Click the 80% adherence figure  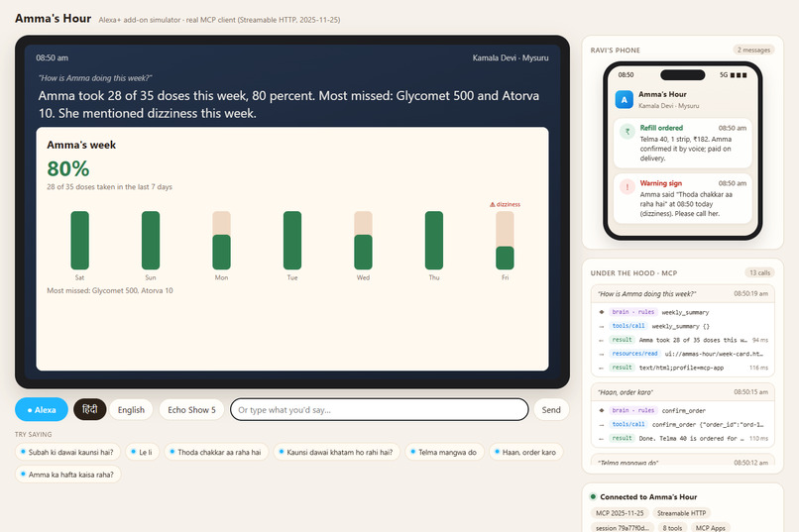pyautogui.click(x=68, y=168)
